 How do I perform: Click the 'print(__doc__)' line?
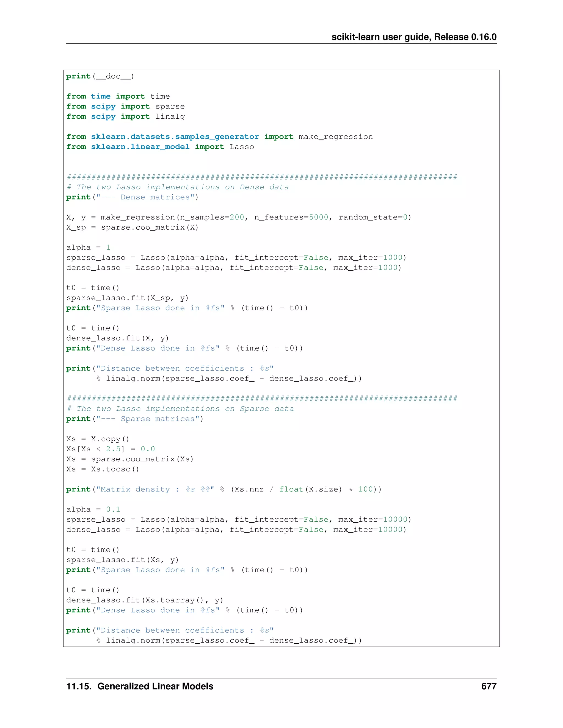click(100, 76)
